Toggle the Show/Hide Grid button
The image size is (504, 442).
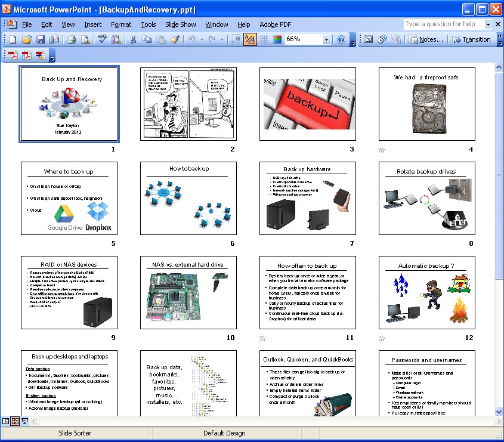coord(264,39)
